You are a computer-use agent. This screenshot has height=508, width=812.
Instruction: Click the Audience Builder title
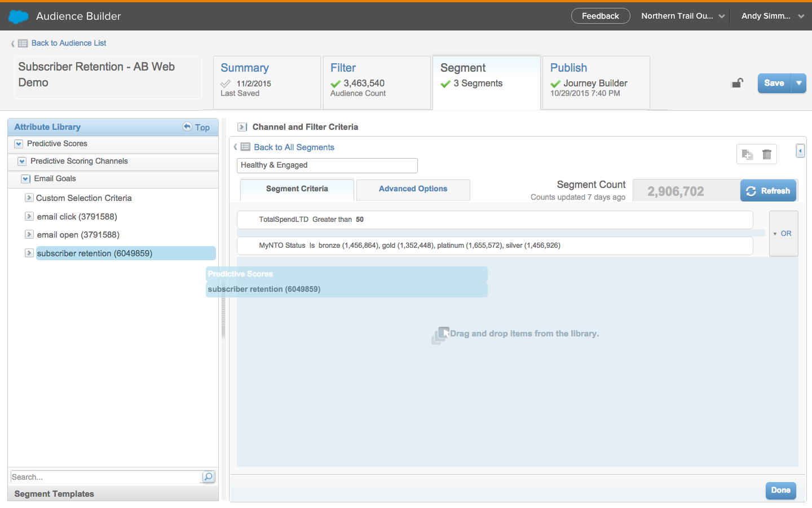(x=78, y=16)
